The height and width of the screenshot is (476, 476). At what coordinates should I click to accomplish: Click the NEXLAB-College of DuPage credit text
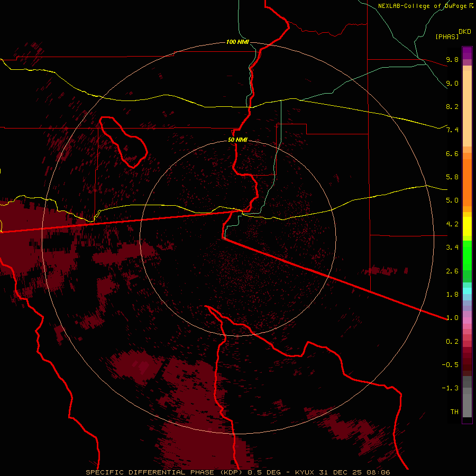425,6
